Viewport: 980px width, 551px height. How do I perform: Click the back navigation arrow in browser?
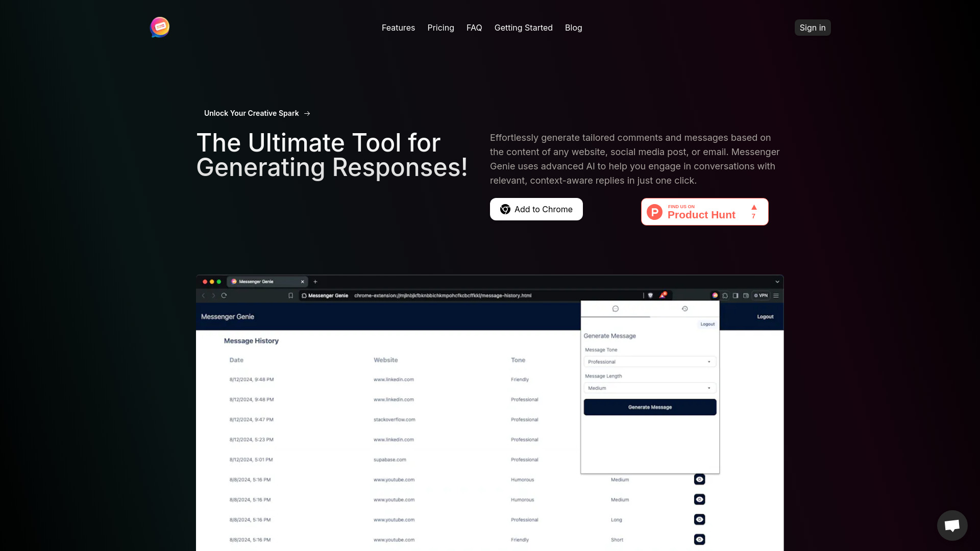pos(204,295)
